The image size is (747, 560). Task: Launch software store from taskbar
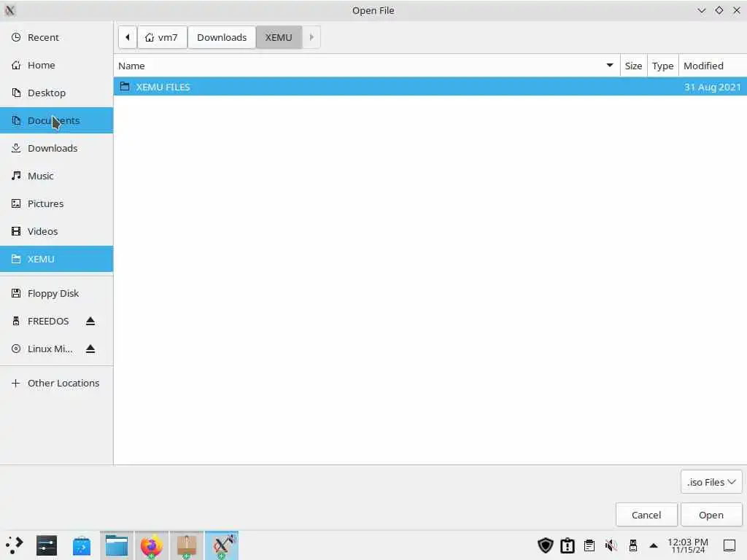[82, 545]
